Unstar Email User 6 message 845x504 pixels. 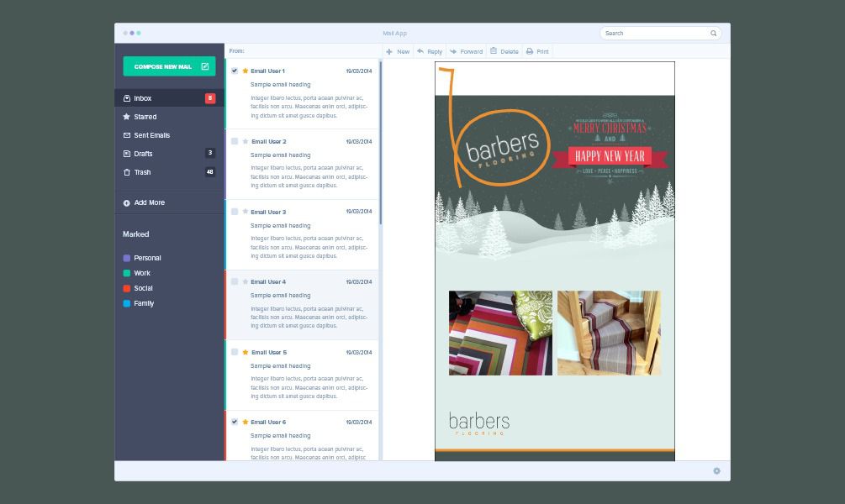point(246,422)
